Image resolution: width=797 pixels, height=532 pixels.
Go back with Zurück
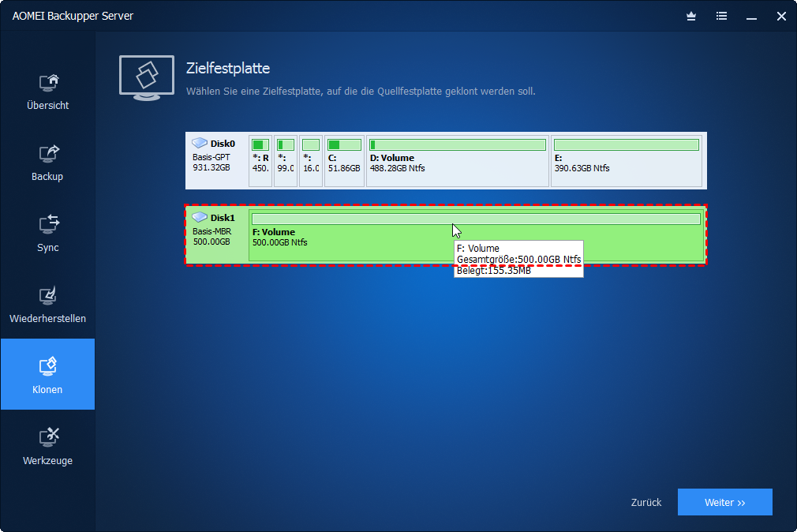coord(646,503)
